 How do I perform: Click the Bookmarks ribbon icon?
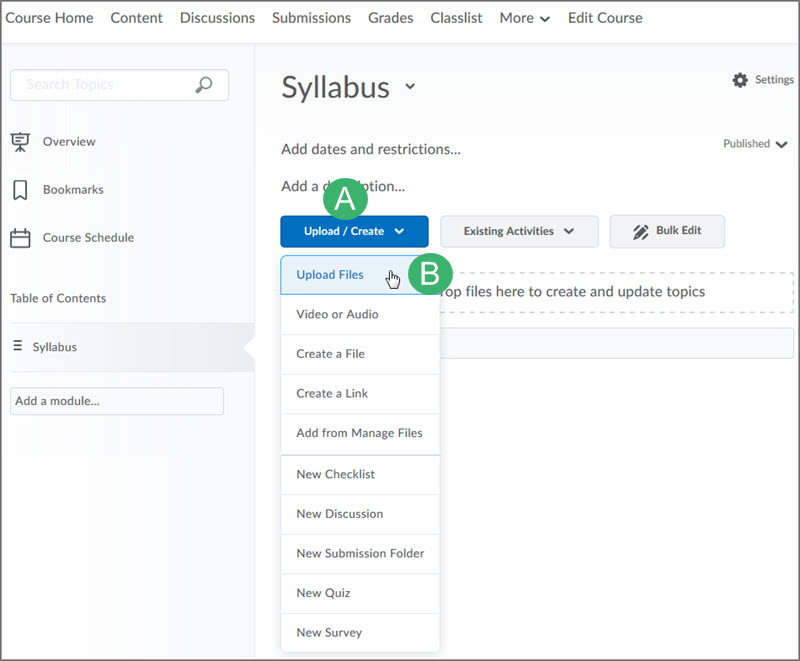tap(20, 190)
